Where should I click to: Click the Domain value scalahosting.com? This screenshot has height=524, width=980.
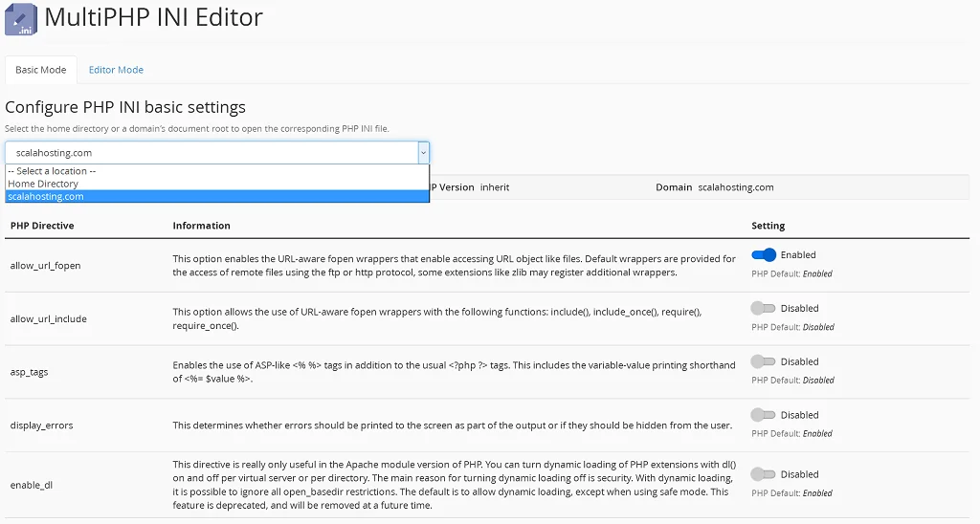click(735, 187)
